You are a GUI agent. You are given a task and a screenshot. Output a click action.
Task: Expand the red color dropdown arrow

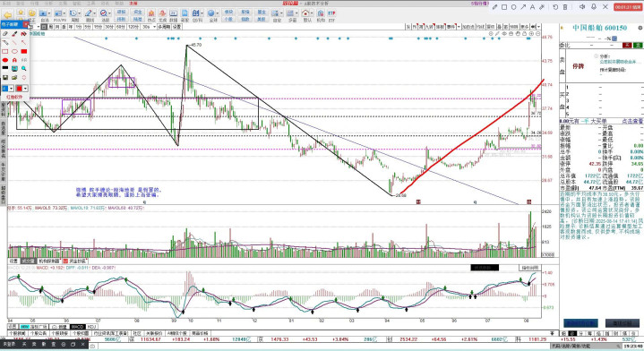[x=25, y=89]
